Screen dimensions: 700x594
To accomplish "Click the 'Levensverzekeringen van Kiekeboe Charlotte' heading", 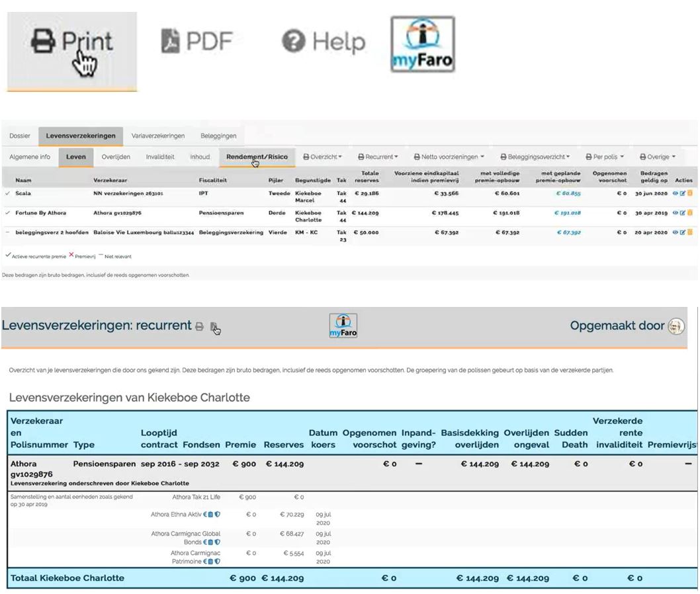I will (130, 397).
